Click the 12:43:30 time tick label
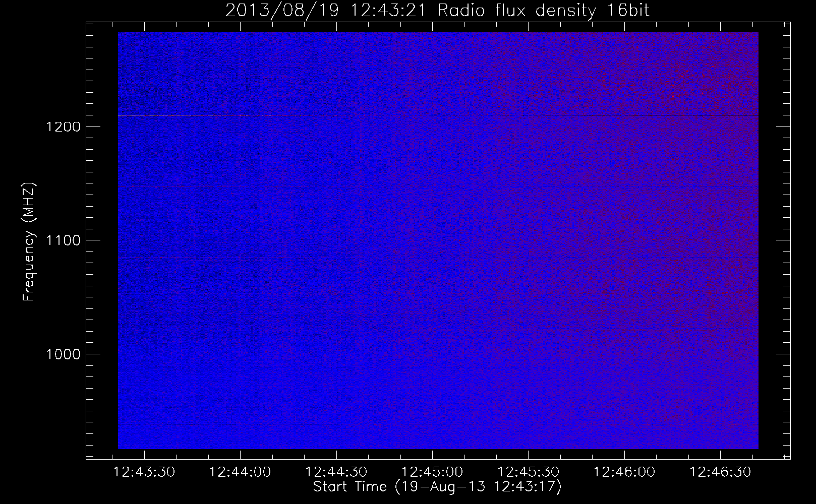Screen dimensions: 816x504 144,472
